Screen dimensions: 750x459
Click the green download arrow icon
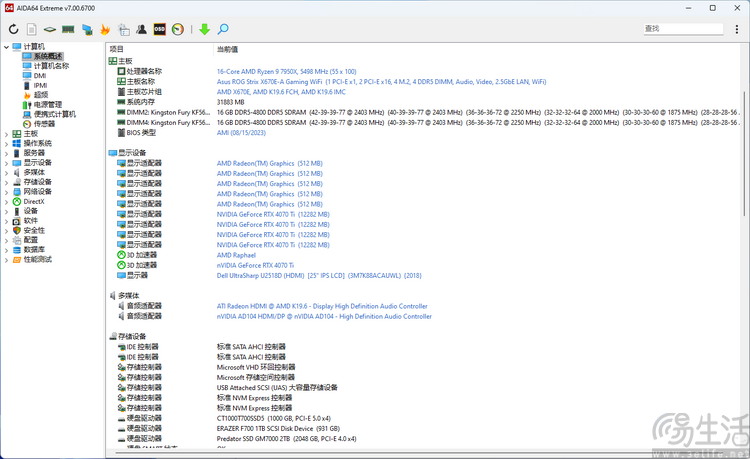click(204, 30)
